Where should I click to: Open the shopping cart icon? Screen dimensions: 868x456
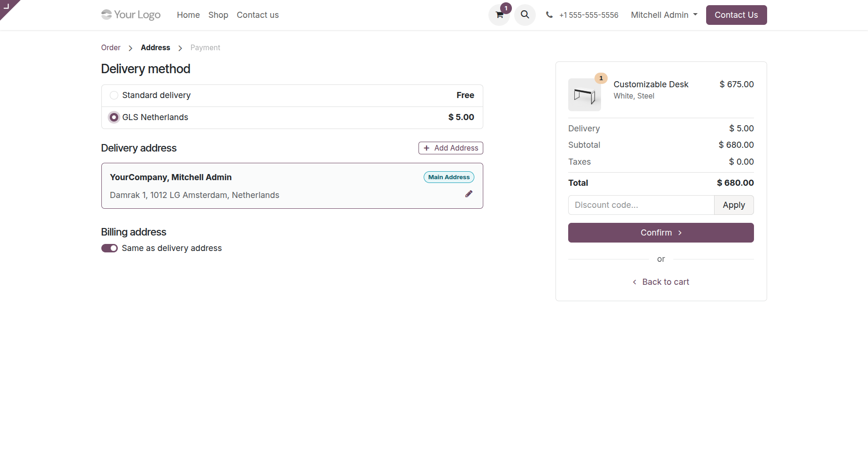click(x=499, y=15)
